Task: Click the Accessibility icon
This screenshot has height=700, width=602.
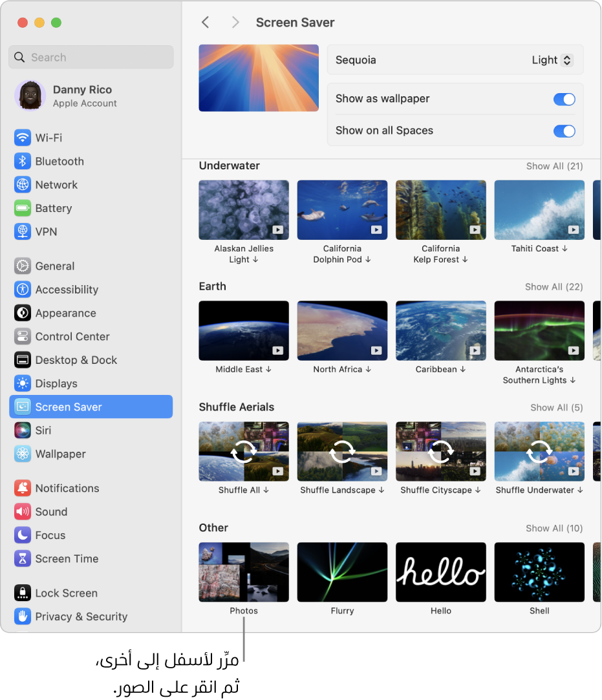Action: pos(23,290)
